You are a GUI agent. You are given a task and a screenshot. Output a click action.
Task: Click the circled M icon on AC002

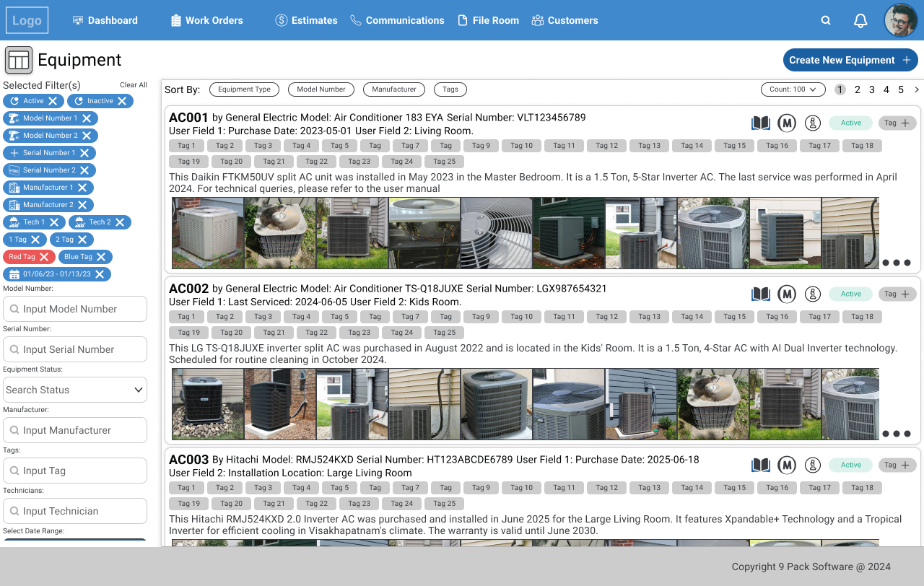(787, 294)
